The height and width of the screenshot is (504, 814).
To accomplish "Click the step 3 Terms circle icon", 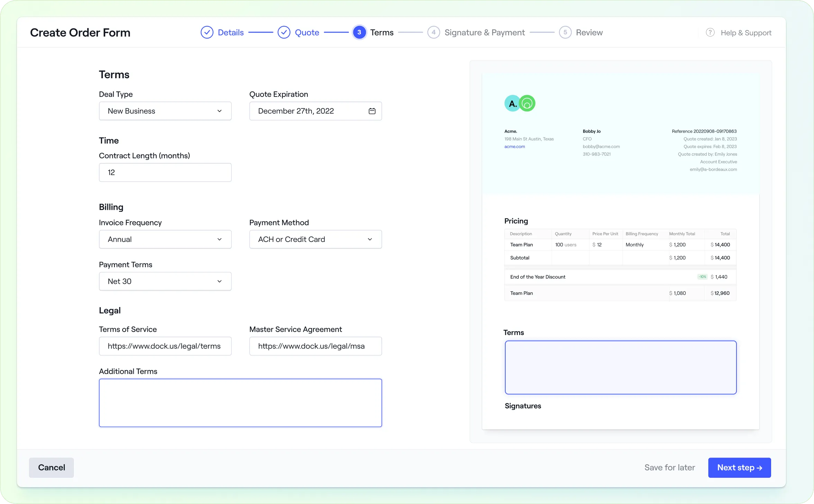I will (359, 33).
